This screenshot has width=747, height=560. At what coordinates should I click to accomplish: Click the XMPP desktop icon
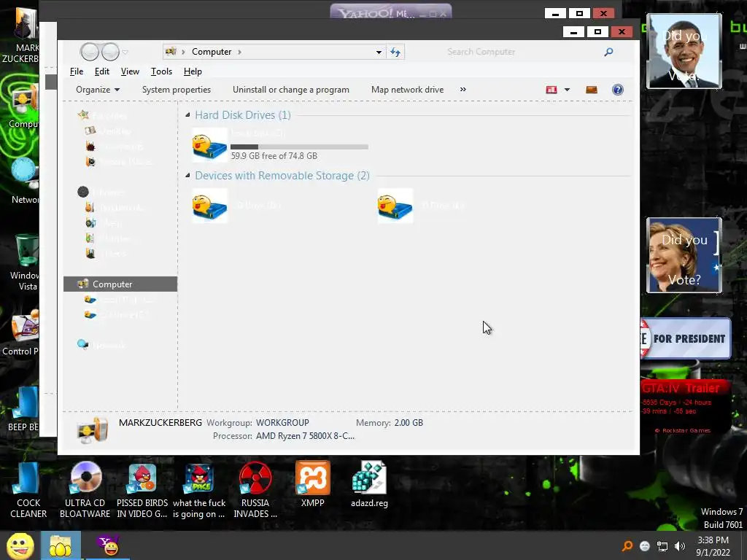312,485
